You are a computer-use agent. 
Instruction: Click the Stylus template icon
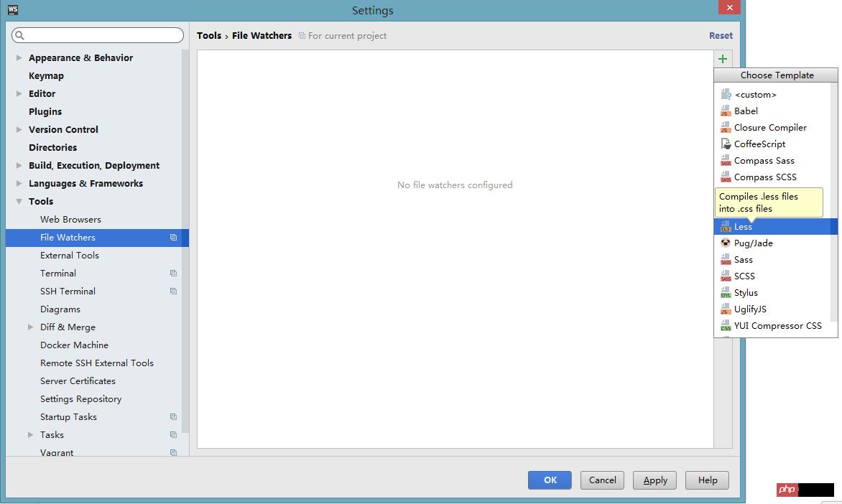coord(726,293)
